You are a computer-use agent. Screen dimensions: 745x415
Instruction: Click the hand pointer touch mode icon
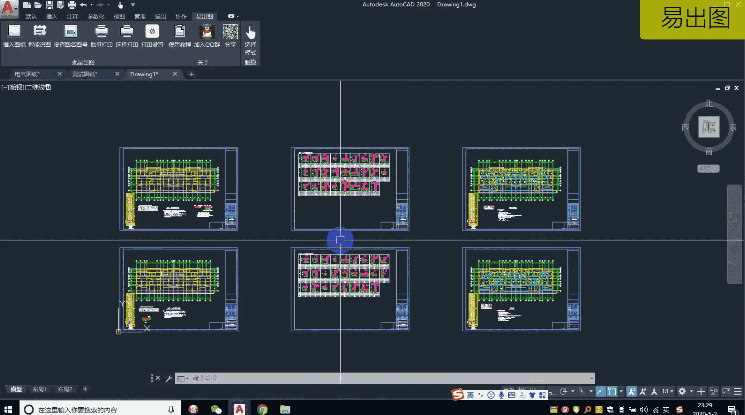(250, 32)
